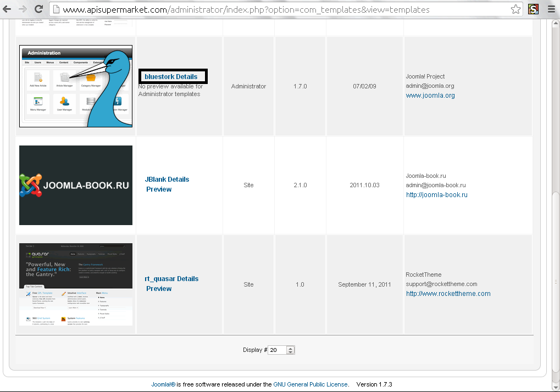This screenshot has height=392, width=560.
Task: Open the rt_quasar Details link
Action: tap(171, 279)
